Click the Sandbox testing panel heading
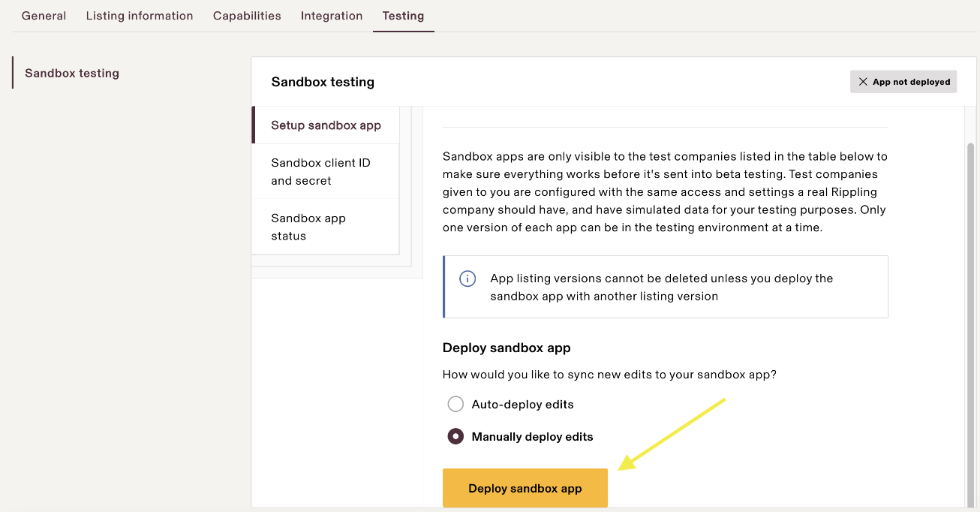 (323, 82)
